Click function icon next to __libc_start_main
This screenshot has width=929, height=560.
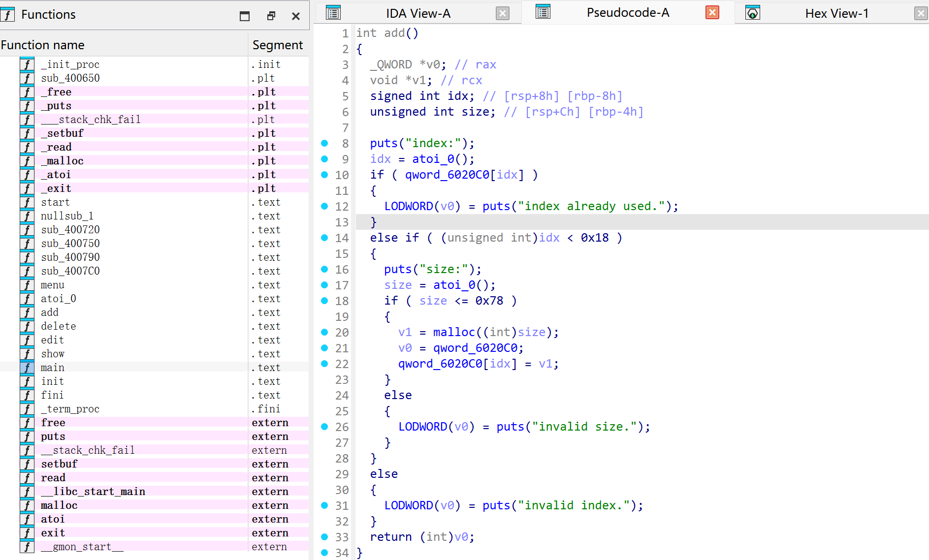27,492
